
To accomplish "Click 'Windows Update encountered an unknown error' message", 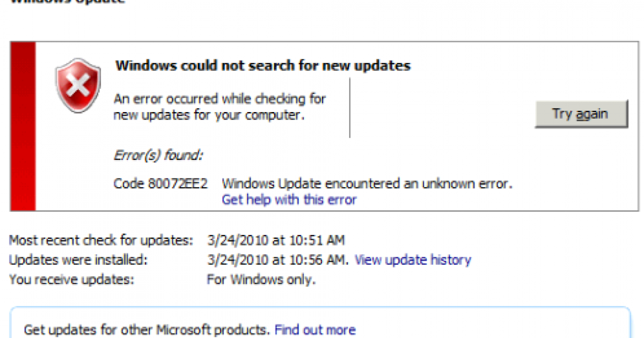I will pyautogui.click(x=367, y=183).
